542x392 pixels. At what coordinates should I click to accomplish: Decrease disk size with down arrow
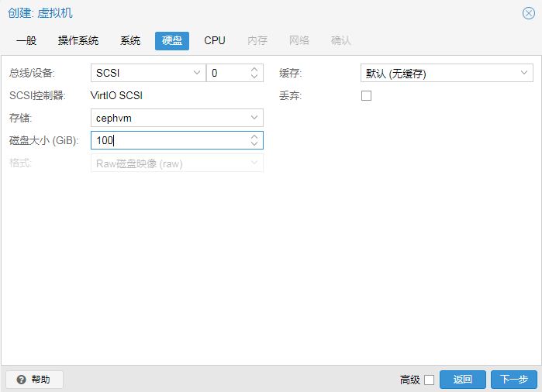[254, 144]
